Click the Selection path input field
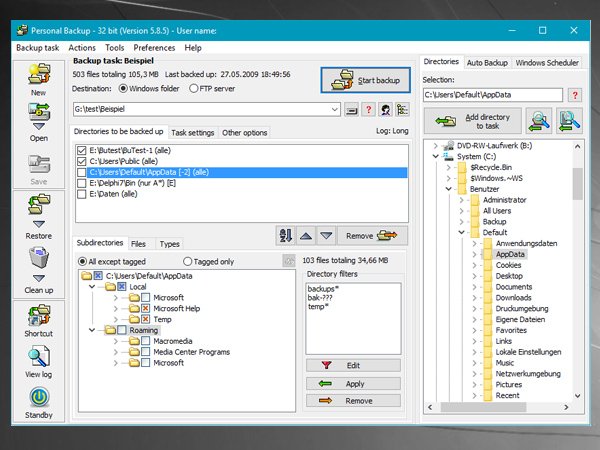The width and height of the screenshot is (600, 450). coord(493,95)
